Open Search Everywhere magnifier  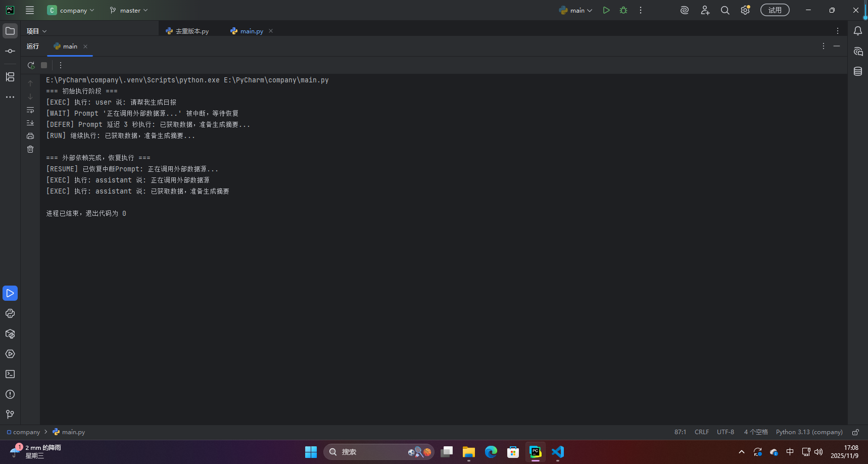725,10
